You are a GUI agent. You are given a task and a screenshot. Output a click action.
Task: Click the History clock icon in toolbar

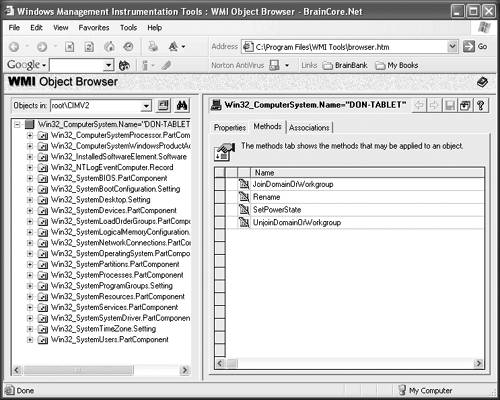pos(128,47)
